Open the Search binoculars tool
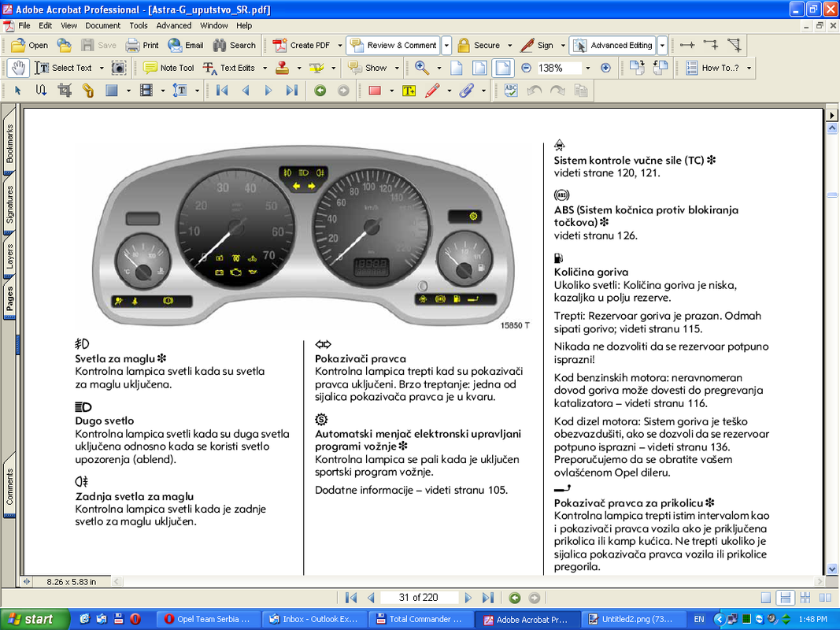 (234, 46)
